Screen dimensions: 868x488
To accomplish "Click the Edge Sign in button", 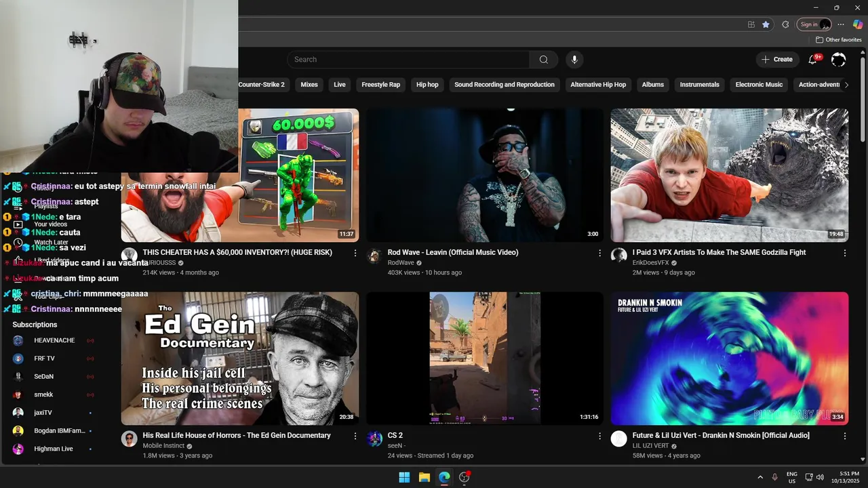I will 814,24.
